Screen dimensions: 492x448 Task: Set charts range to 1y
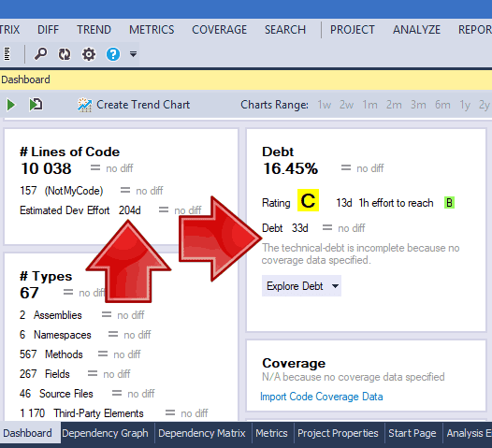click(x=465, y=105)
